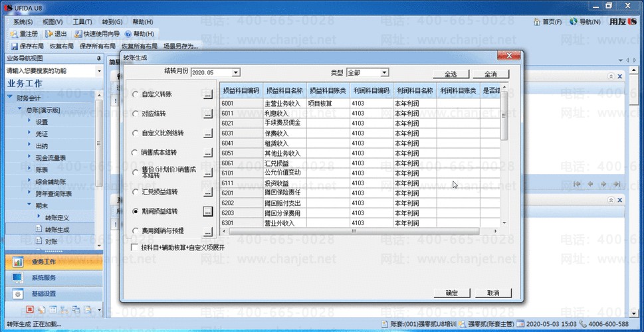The image size is (644, 332).
Task: Select the 汇兑损益结转 radio option
Action: pos(135,192)
